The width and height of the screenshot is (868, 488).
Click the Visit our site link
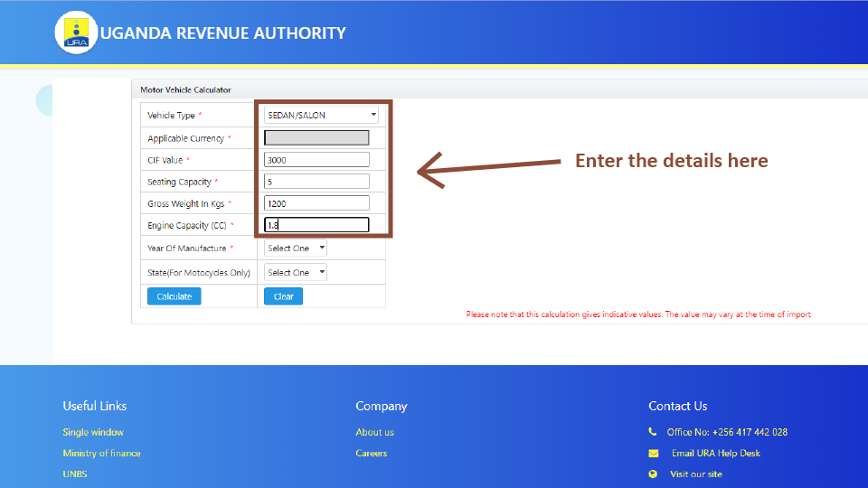pyautogui.click(x=696, y=474)
